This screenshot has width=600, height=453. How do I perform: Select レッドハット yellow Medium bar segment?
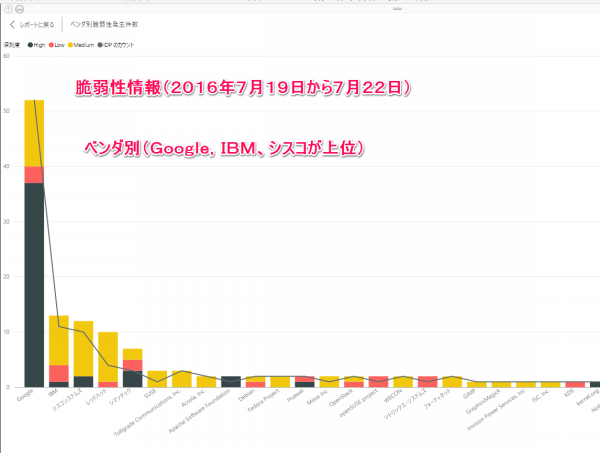108,357
